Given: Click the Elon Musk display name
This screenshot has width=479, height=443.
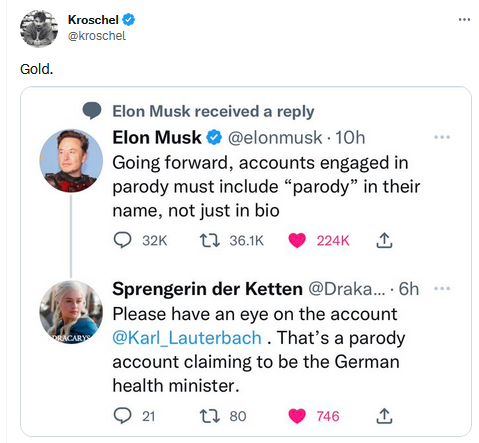Looking at the screenshot, I should (157, 137).
